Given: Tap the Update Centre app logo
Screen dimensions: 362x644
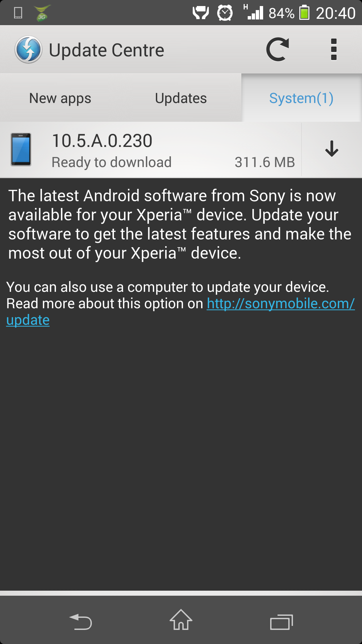Looking at the screenshot, I should (x=28, y=50).
